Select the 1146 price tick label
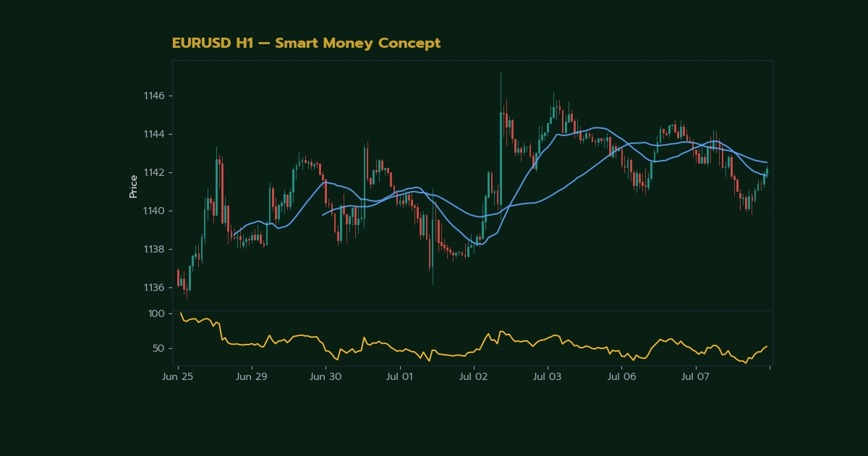Image resolution: width=868 pixels, height=456 pixels. (154, 96)
